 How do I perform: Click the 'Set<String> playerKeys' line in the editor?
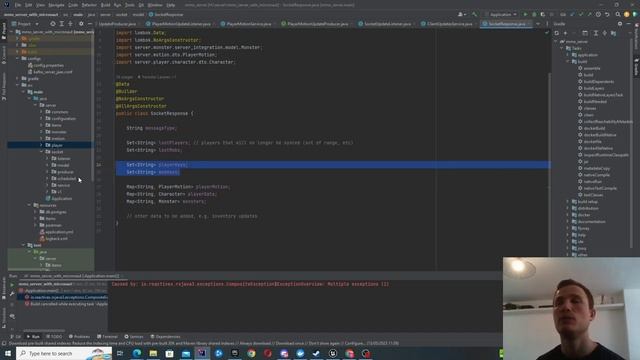click(x=157, y=165)
